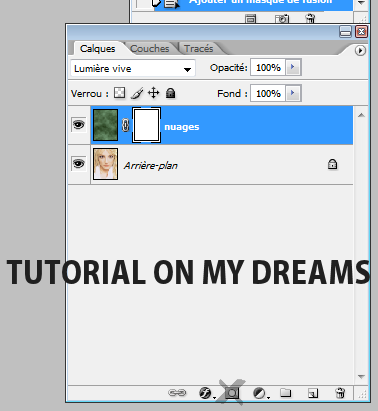The image size is (378, 411).
Task: Open the Fond fill slider arrow
Action: pos(293,93)
